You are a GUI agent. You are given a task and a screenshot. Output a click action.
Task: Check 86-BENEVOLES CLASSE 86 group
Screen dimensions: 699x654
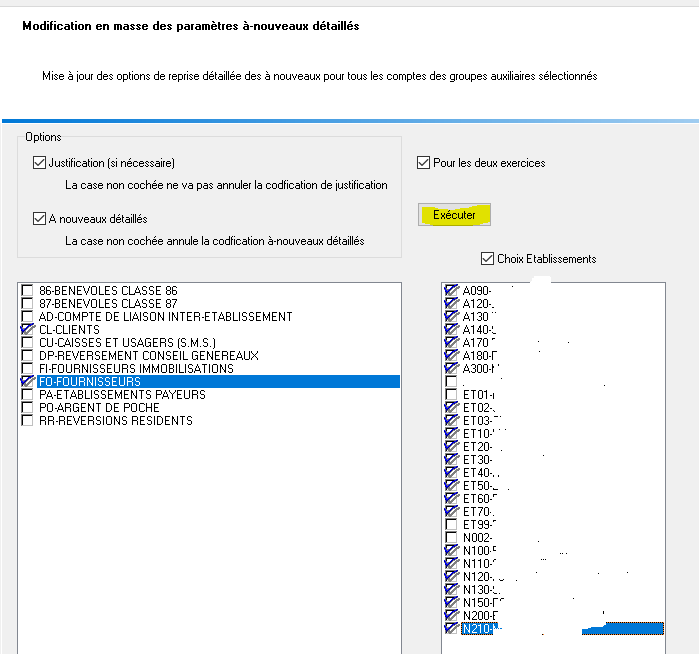(27, 291)
